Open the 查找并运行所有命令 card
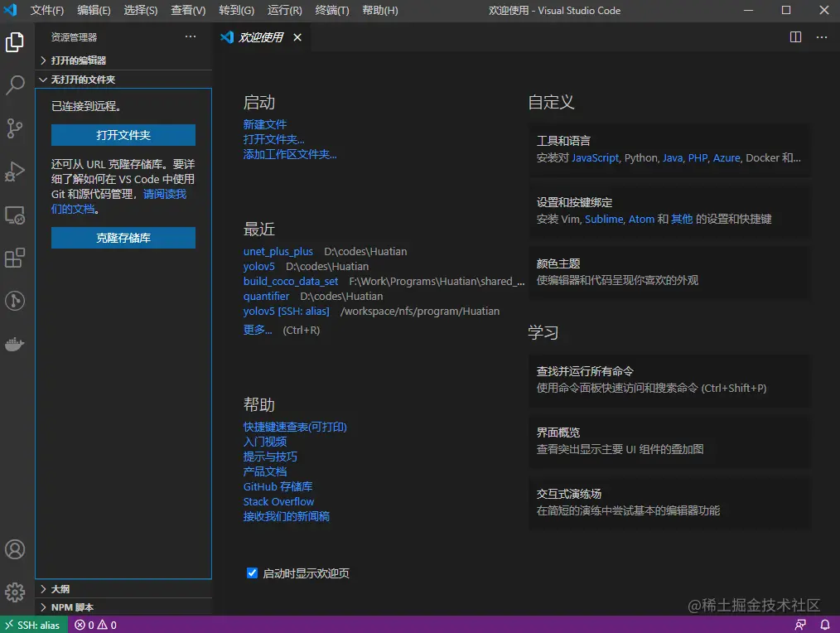 pyautogui.click(x=669, y=379)
